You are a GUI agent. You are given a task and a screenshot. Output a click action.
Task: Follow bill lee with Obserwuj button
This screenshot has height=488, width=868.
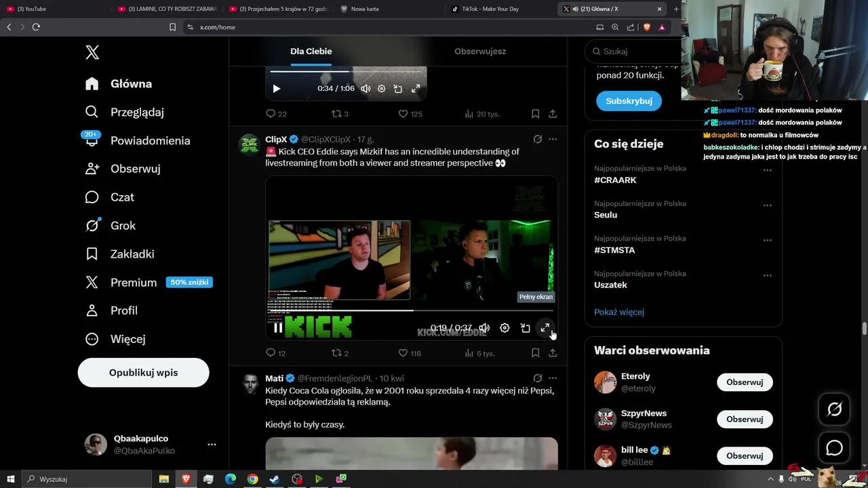click(x=745, y=456)
